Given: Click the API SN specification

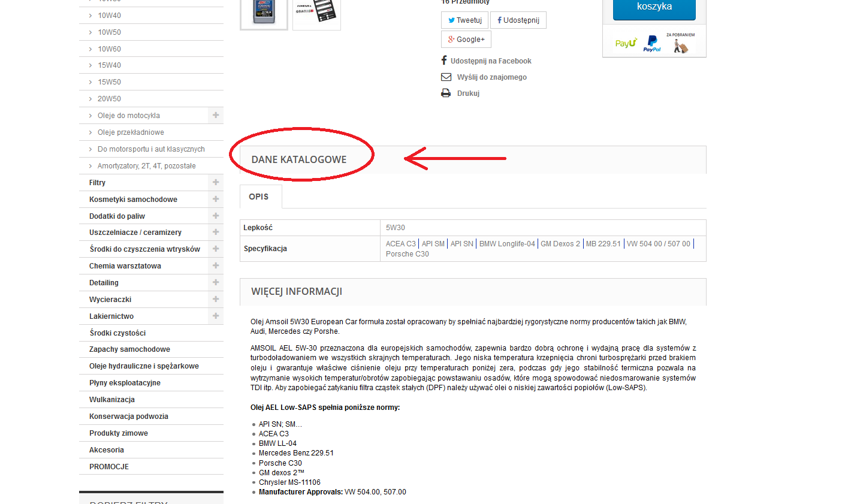Looking at the screenshot, I should pyautogui.click(x=462, y=244).
